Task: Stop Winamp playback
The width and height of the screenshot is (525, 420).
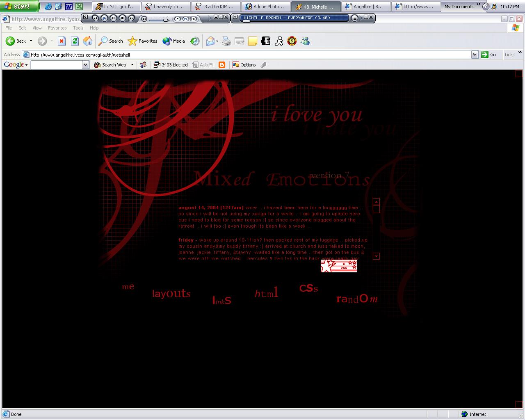Action: pos(122,18)
